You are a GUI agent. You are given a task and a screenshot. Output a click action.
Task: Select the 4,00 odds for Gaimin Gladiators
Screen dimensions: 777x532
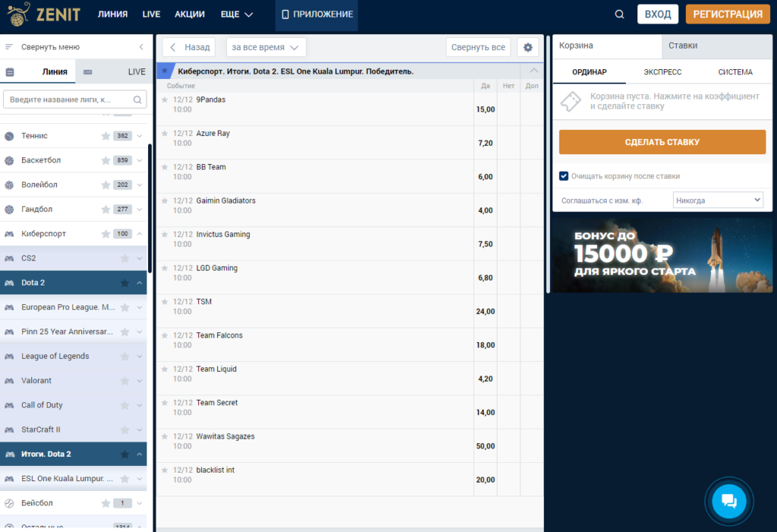tap(485, 210)
